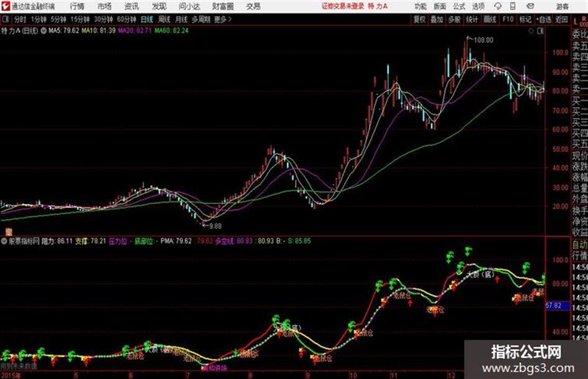Screen dimensions: 588x379
Task: Click the MA10: 81.39 value
Action: pyautogui.click(x=99, y=30)
